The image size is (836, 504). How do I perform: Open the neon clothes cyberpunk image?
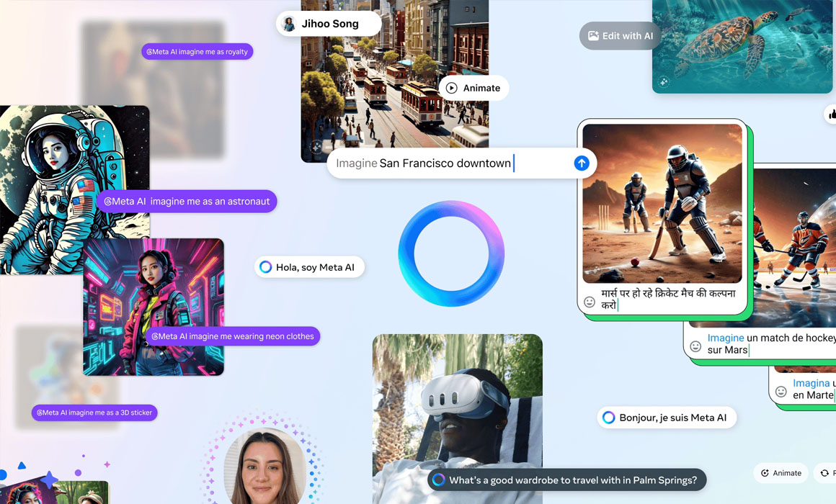click(x=154, y=307)
